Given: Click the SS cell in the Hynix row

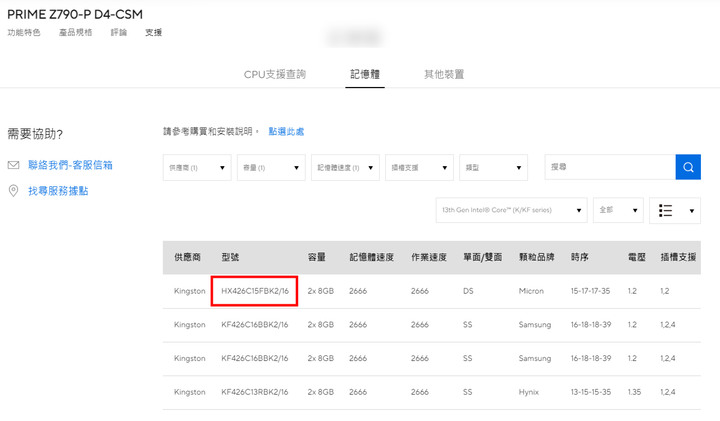Looking at the screenshot, I should [467, 392].
